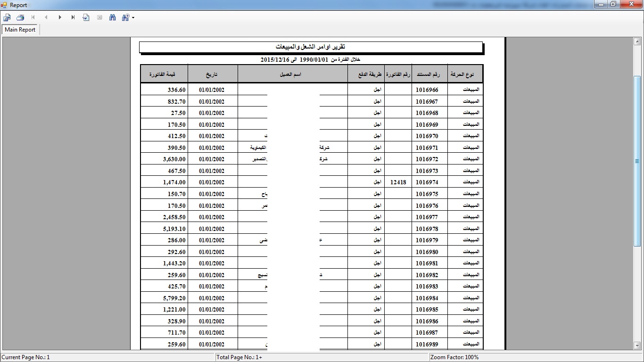
Task: Click the Zoom binoculars icon
Action: (125, 17)
